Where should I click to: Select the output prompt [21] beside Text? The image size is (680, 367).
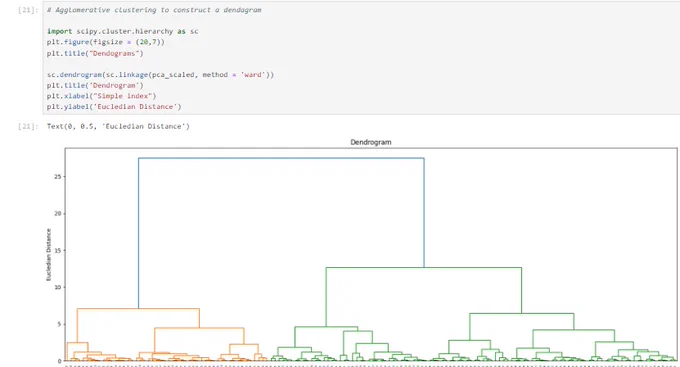click(x=28, y=126)
